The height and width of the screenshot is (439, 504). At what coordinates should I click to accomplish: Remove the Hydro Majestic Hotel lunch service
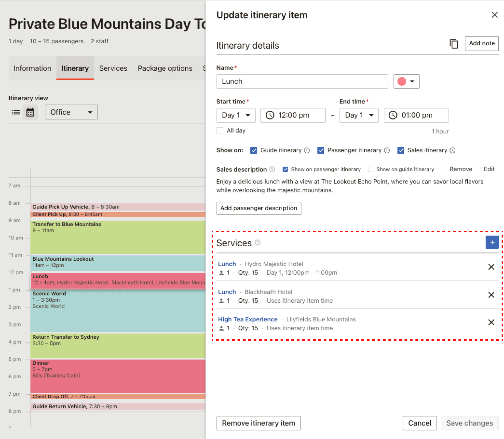[x=491, y=267]
